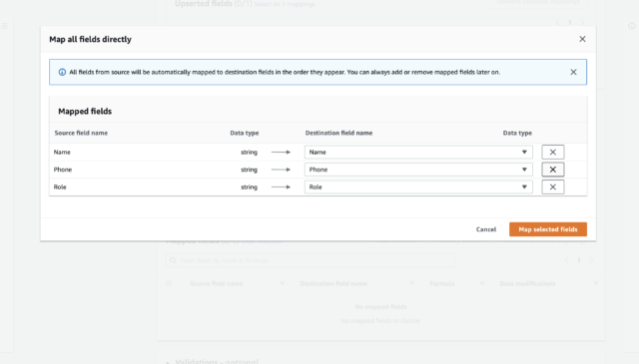Expand the Validations optional section

[168, 362]
